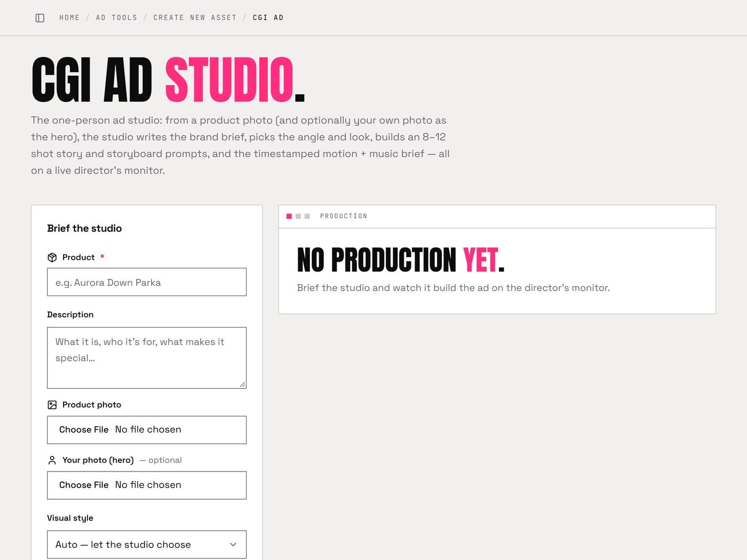Click the Visual style chevron arrow
Viewport: 747px width, 560px height.
[233, 545]
